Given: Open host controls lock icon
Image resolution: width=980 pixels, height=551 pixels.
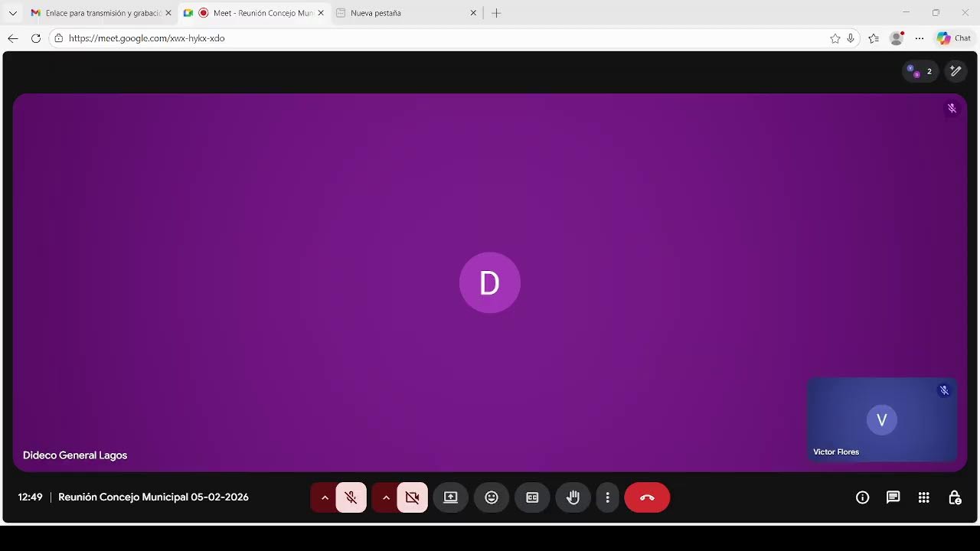Looking at the screenshot, I should coord(955,497).
